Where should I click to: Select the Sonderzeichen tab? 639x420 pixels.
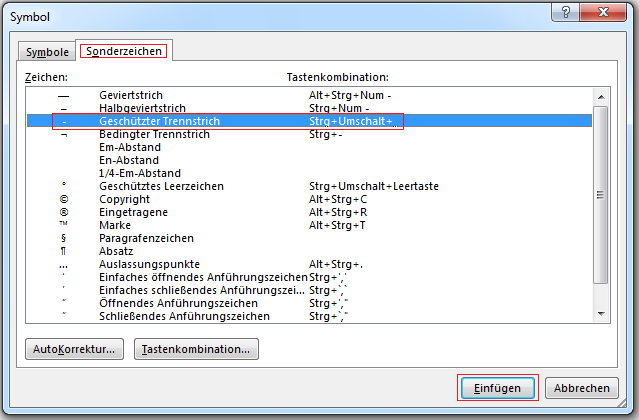(x=124, y=51)
